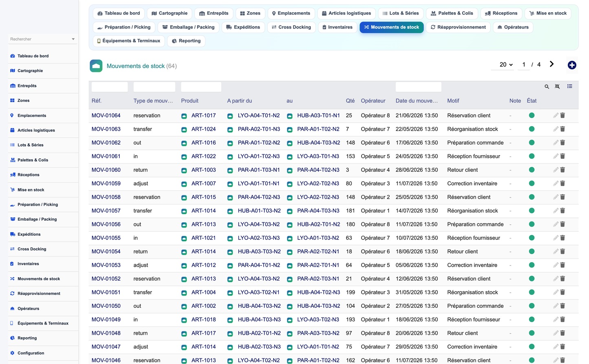Screen dimensions: 589x364
Task: Click the date filter input field
Action: tap(418, 87)
